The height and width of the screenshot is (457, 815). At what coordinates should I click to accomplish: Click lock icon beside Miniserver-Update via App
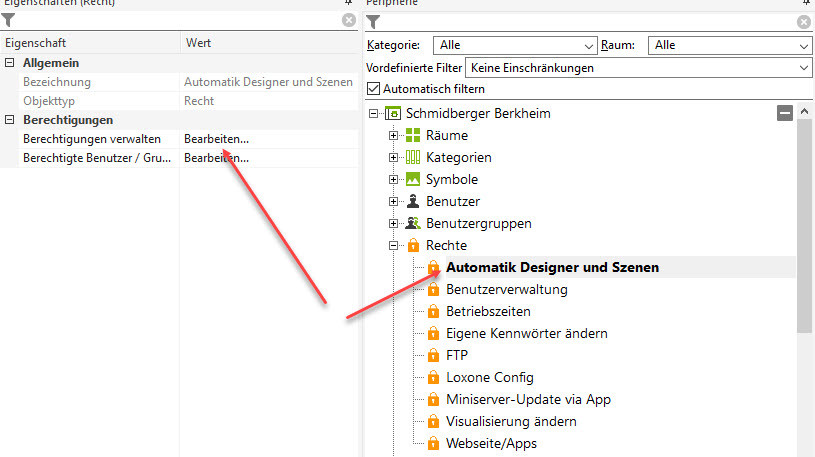(x=433, y=399)
